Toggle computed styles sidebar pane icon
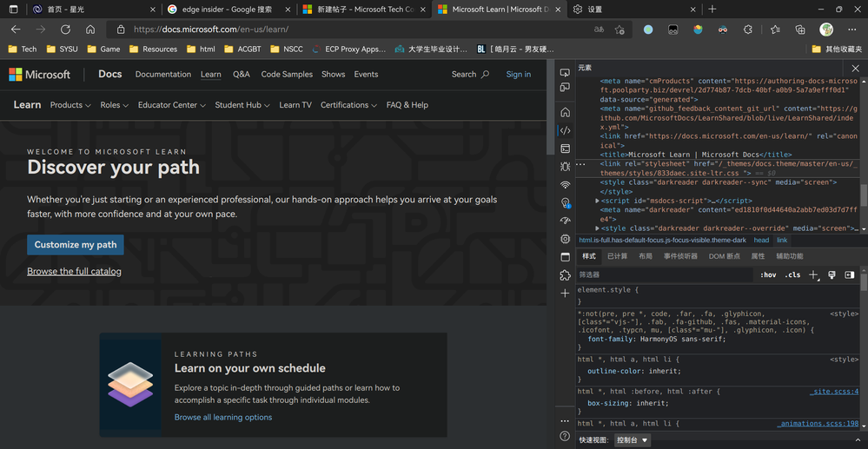The width and height of the screenshot is (868, 449). 849,274
